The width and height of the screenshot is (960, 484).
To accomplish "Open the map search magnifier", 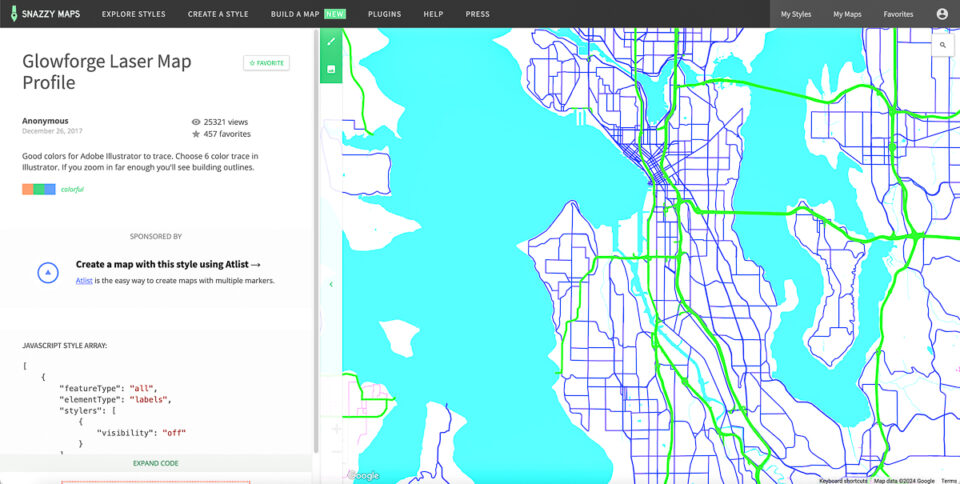I will pos(942,45).
